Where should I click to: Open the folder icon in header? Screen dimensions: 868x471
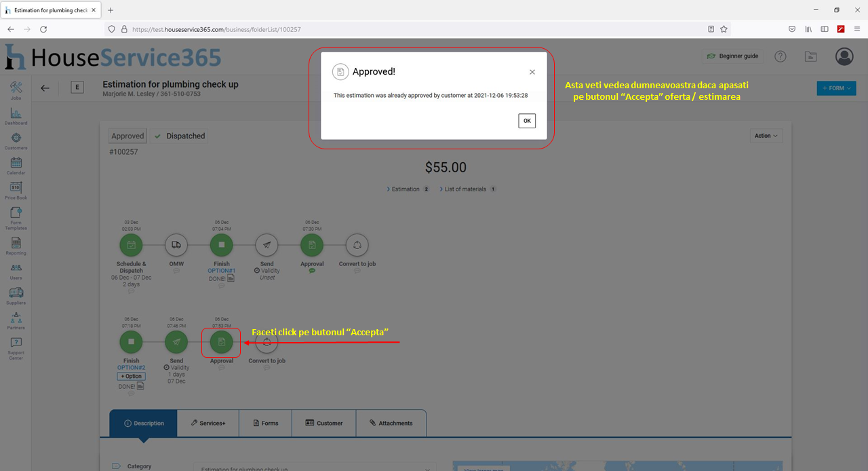pyautogui.click(x=810, y=56)
